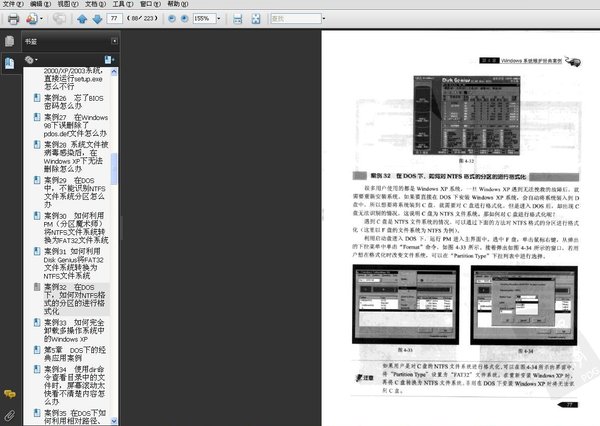Screen dimensions: 600x426
Task: Click the zoom in round button
Action: click(184, 18)
